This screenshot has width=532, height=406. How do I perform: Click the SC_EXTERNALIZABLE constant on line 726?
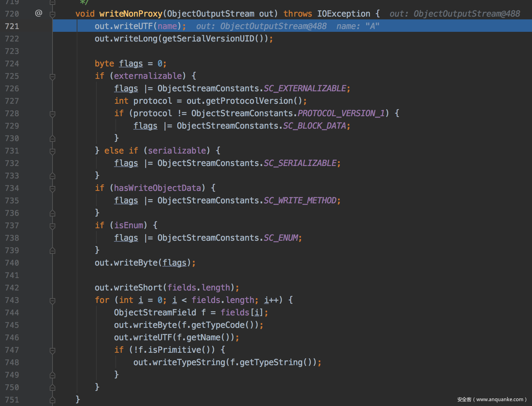click(305, 89)
